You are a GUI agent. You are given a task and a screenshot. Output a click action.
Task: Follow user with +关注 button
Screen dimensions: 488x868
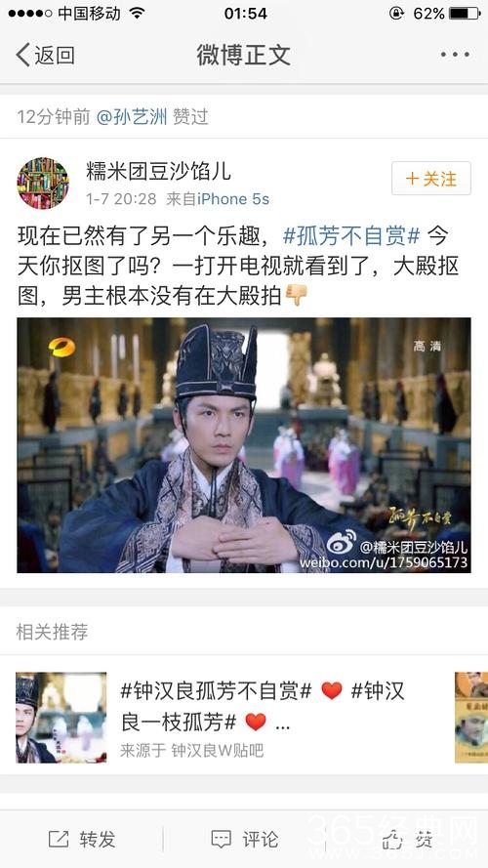(431, 179)
